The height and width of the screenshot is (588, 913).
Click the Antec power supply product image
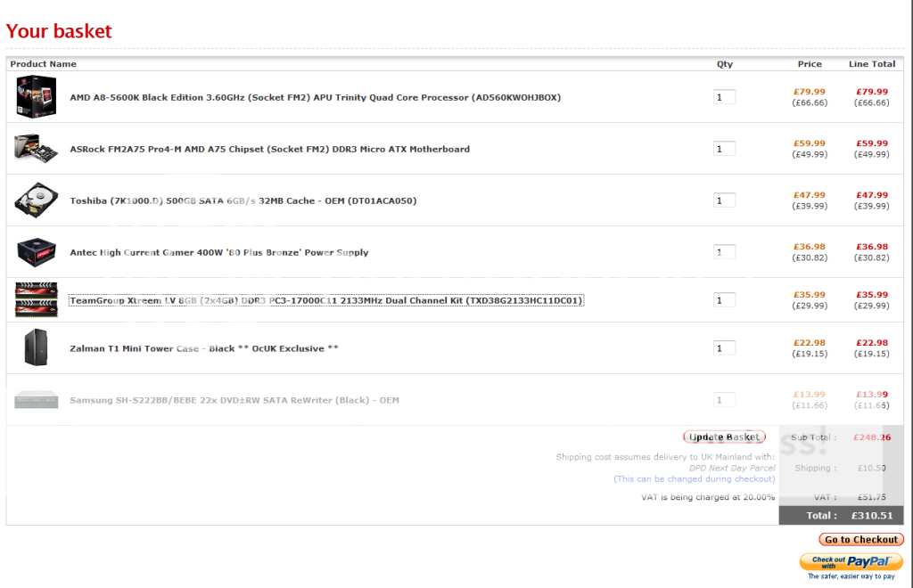point(36,252)
